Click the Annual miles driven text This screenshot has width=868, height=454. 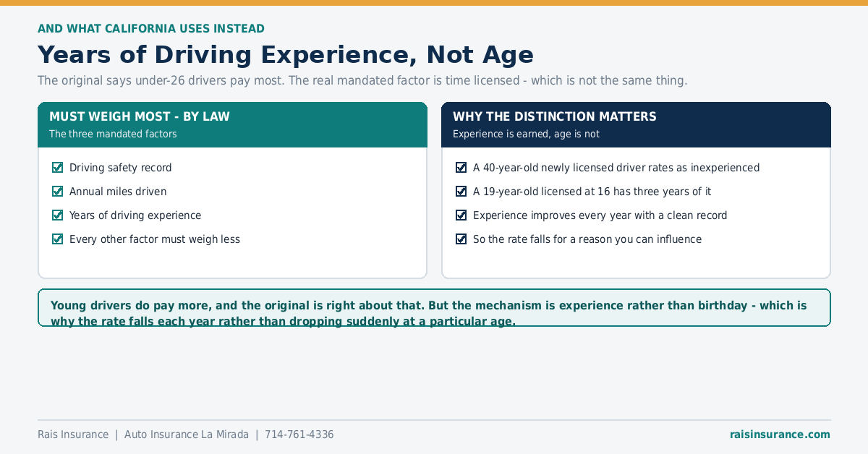(118, 192)
